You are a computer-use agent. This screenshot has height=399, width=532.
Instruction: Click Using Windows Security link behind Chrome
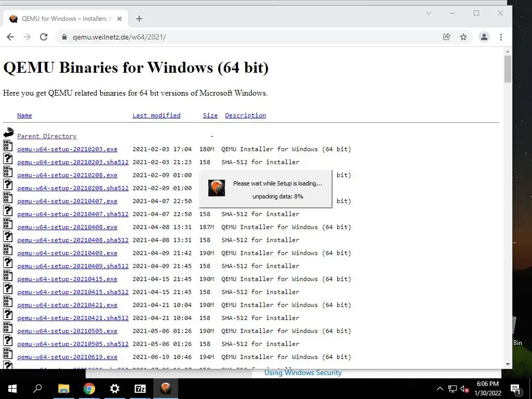[303, 373]
